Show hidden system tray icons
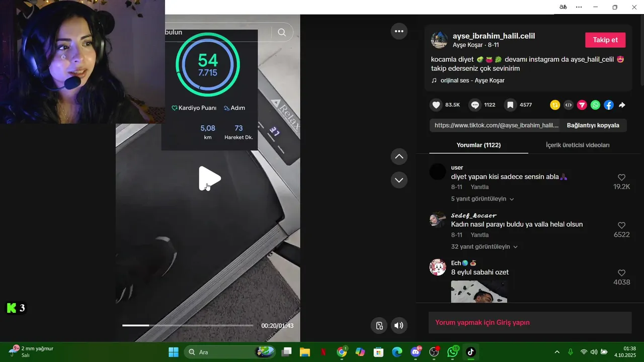This screenshot has height=362, width=644. point(556,352)
